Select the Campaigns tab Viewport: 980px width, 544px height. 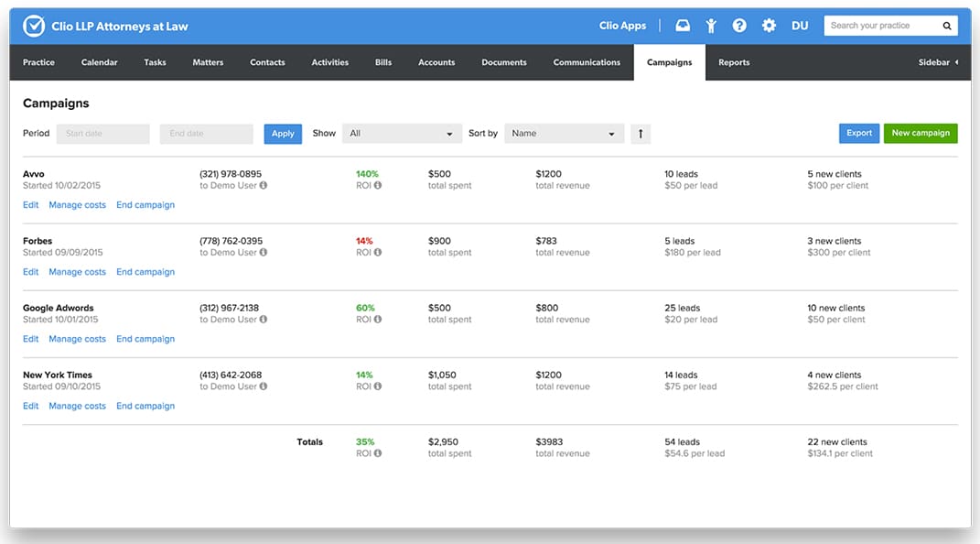[670, 62]
